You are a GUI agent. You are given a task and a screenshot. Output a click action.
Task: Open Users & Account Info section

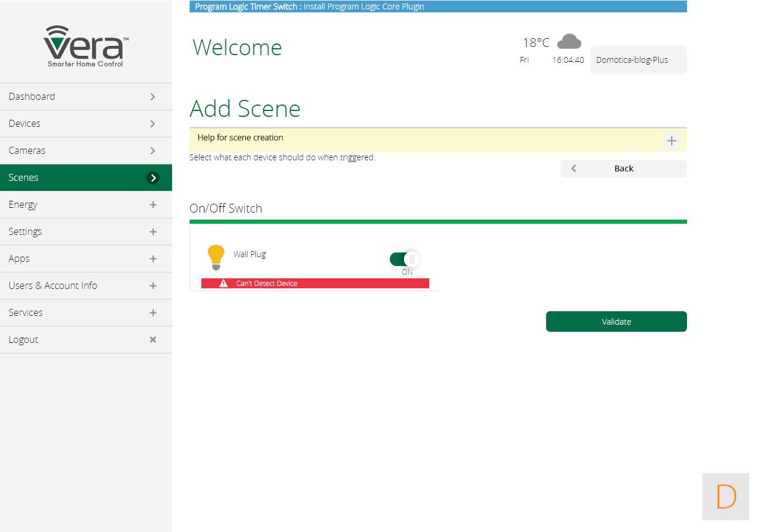coord(53,285)
